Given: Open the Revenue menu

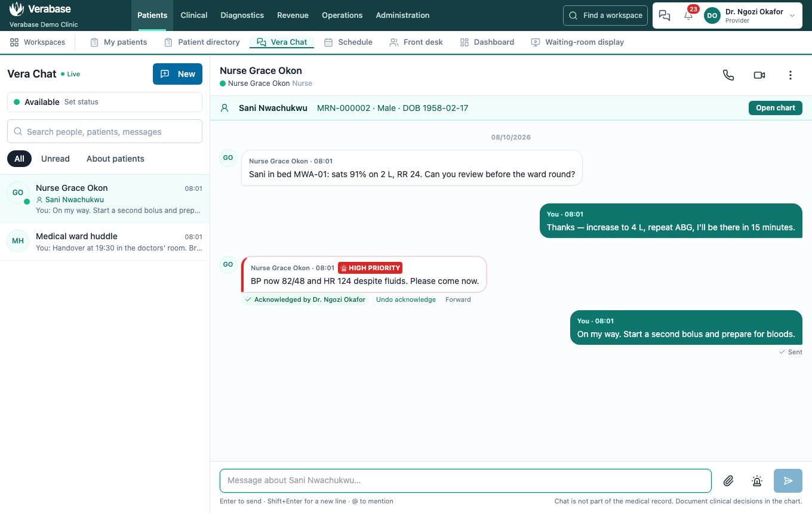Looking at the screenshot, I should (x=293, y=16).
